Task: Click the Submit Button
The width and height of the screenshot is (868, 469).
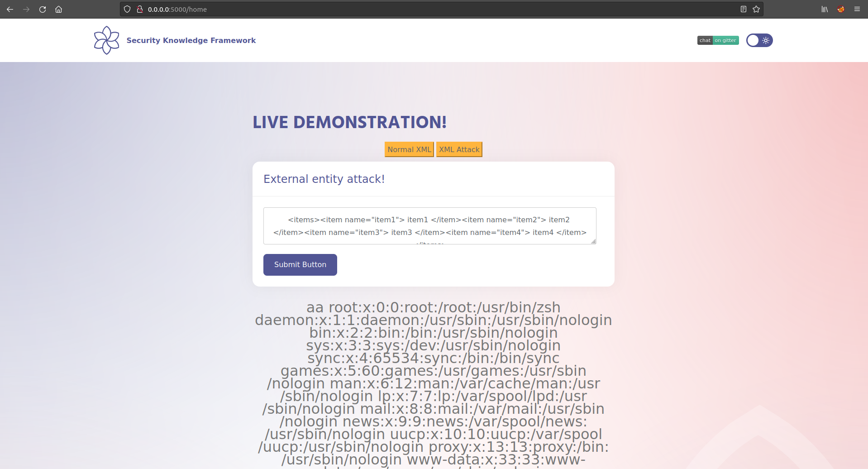Action: [300, 265]
